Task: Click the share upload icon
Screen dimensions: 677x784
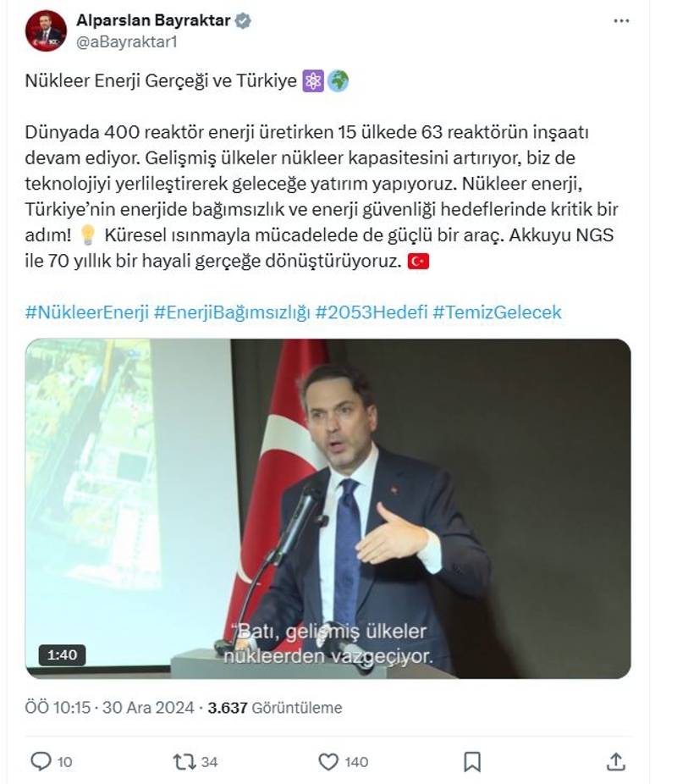Action: [x=616, y=761]
